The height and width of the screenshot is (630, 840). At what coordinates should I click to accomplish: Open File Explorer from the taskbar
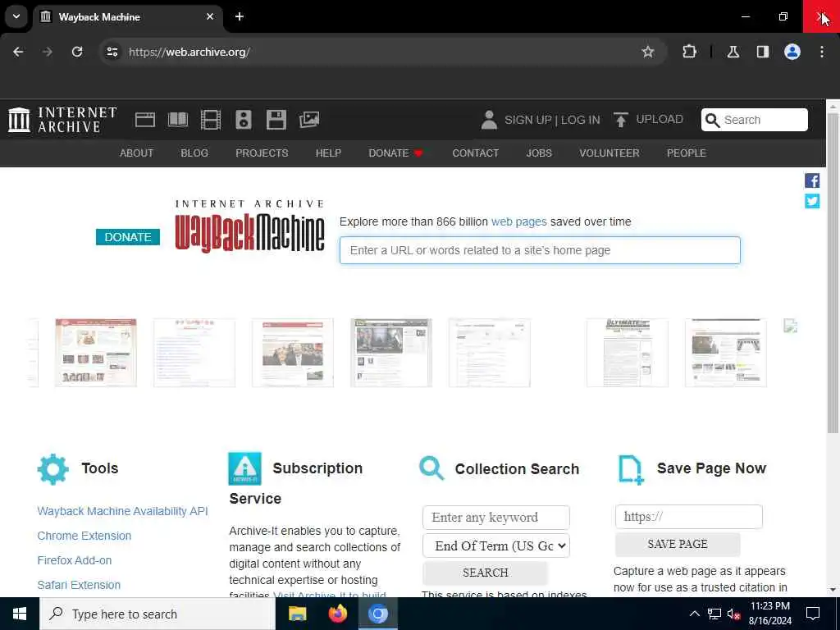tap(297, 614)
